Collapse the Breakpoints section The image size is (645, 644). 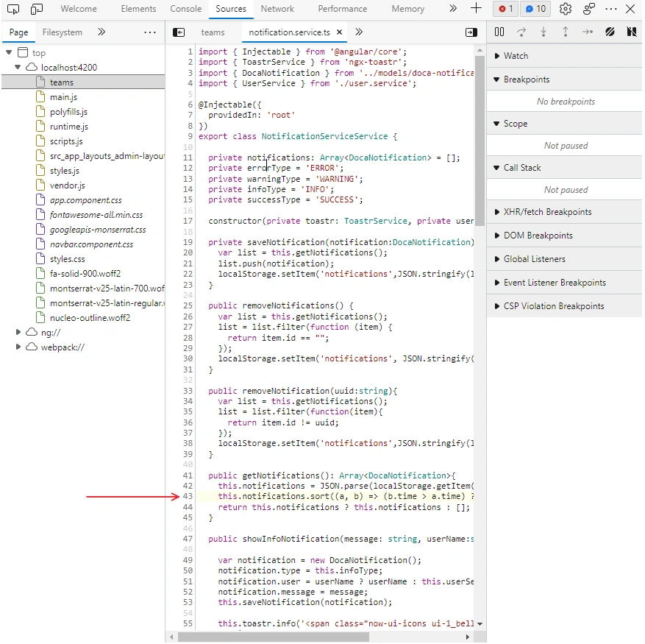coord(564,79)
